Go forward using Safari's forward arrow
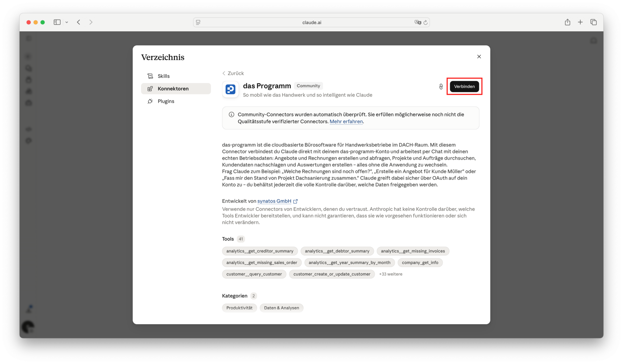Viewport: 623px width, 364px height. [91, 22]
